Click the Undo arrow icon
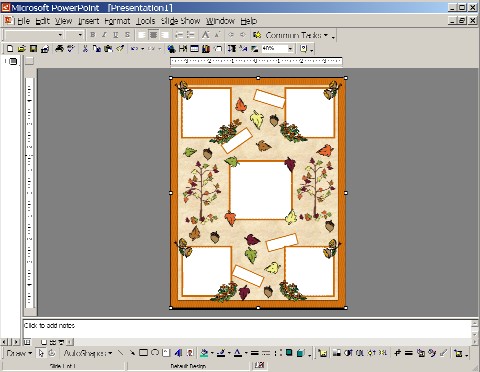Viewport: 480px width, 372px height. 134,49
